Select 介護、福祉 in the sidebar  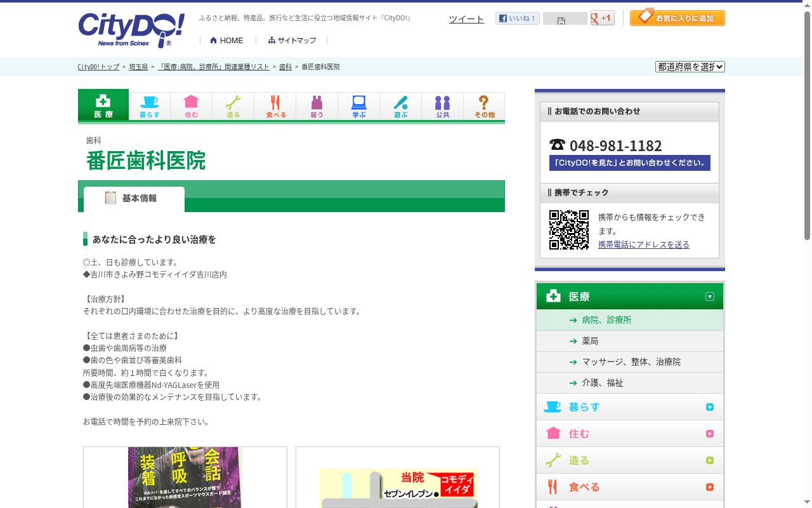[x=629, y=383]
